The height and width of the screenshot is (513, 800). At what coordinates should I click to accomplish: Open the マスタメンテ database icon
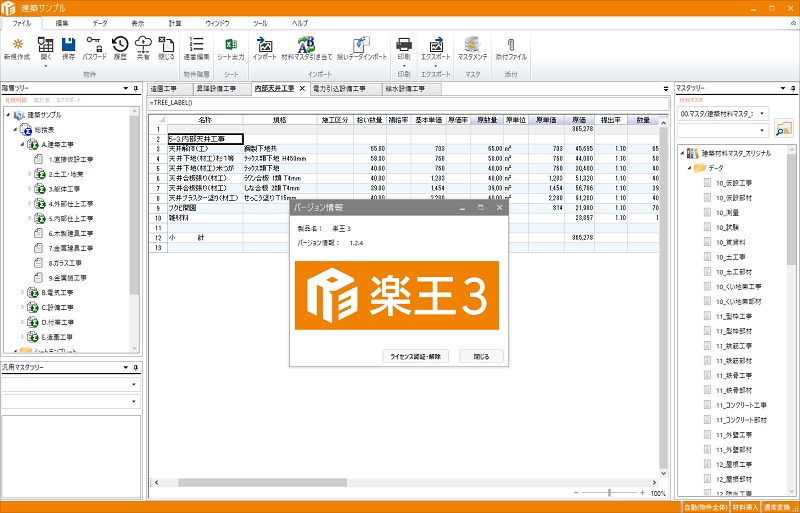(472, 45)
